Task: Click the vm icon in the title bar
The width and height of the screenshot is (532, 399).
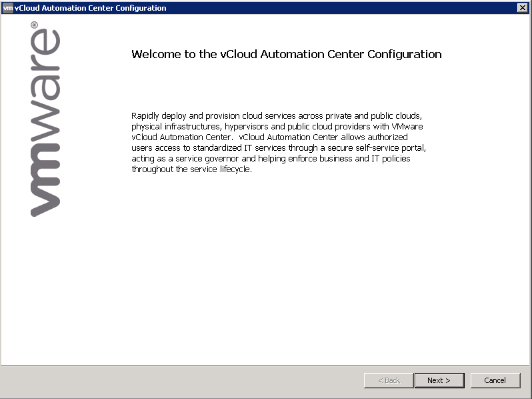Action: (7, 7)
